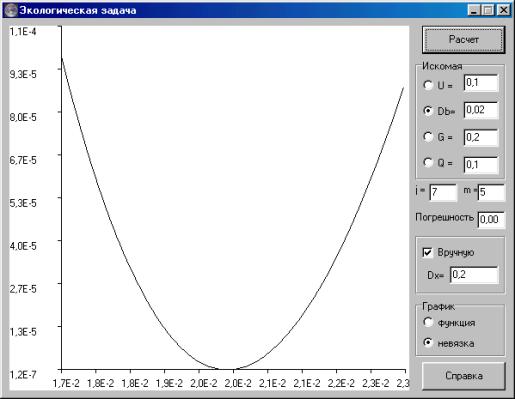Image resolution: width=515 pixels, height=399 pixels.
Task: Click the U value input field
Action: pos(481,83)
